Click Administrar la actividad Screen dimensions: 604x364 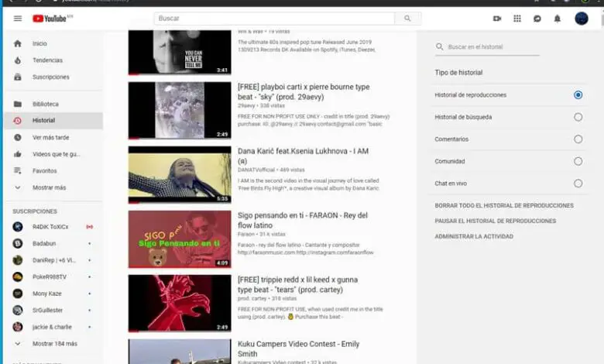(x=474, y=236)
